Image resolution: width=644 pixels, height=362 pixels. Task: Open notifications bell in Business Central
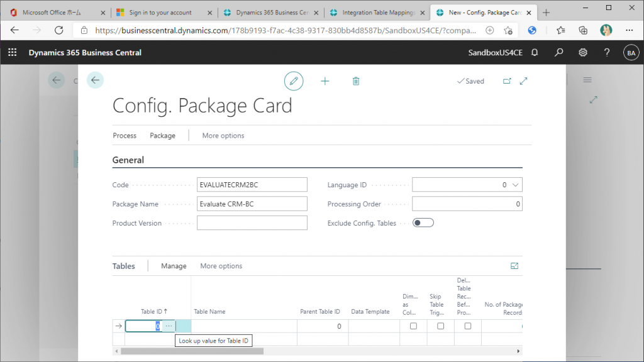(535, 53)
